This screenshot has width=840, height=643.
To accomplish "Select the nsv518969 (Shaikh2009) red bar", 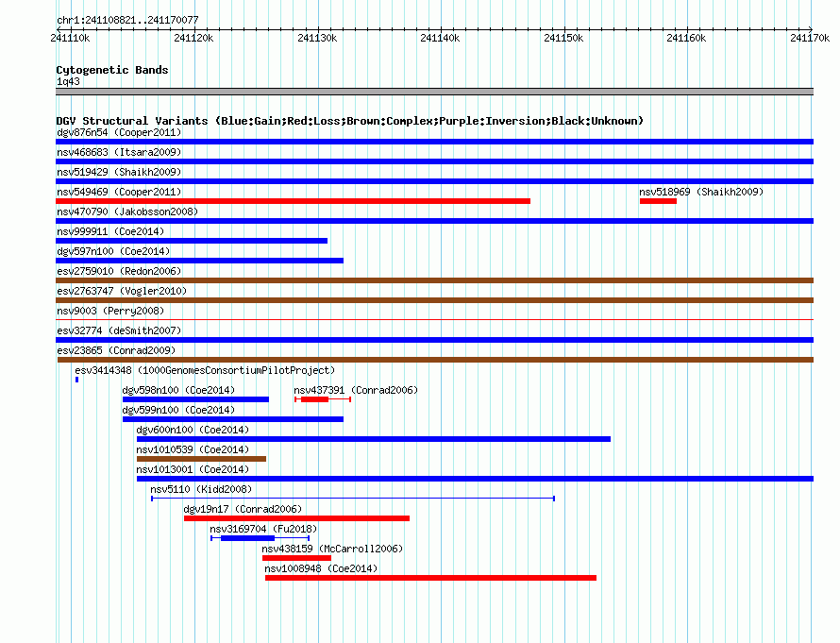I will 658,201.
